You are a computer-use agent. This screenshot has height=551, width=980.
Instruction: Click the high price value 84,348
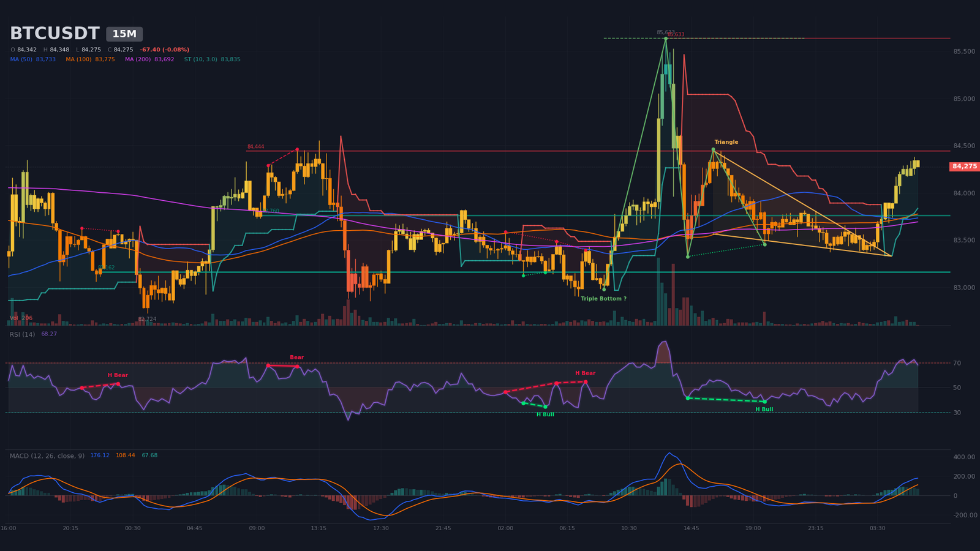(x=59, y=50)
